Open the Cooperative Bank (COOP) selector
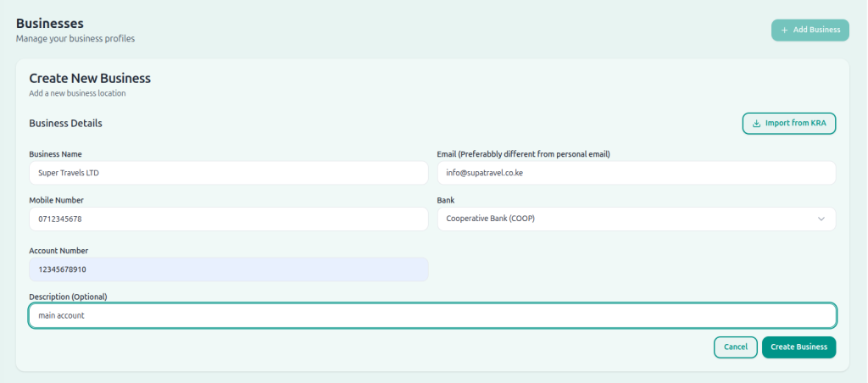The width and height of the screenshot is (868, 383). [x=637, y=219]
